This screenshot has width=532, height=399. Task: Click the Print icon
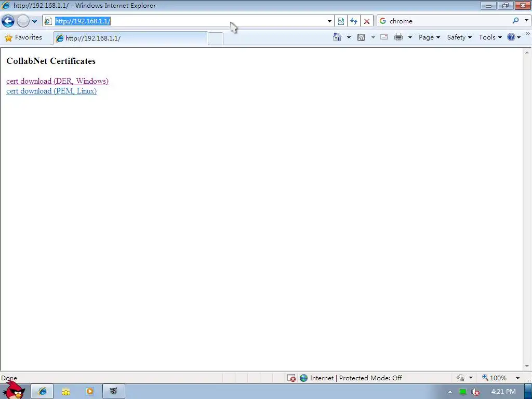point(398,37)
